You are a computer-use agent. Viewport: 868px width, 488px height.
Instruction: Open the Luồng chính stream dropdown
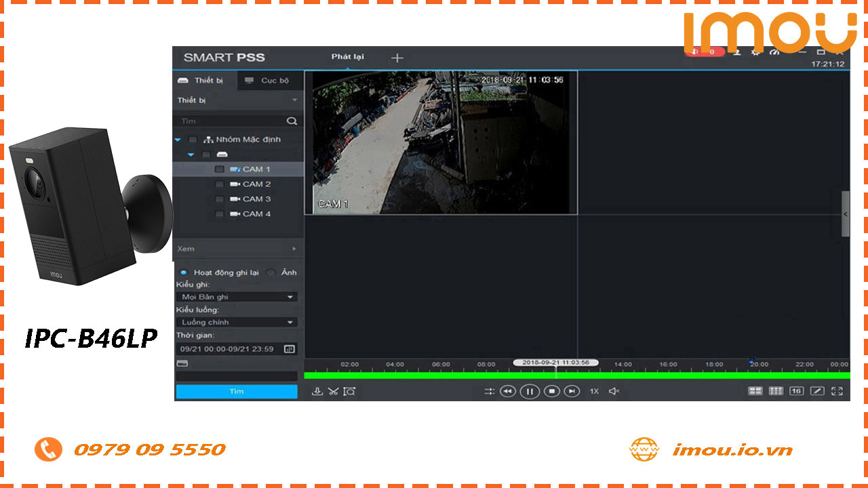236,323
